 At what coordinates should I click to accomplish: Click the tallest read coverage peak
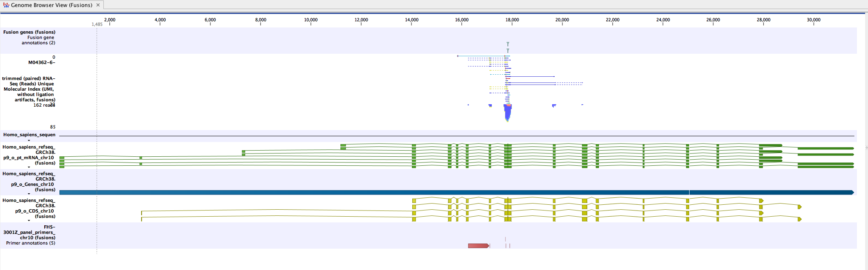click(508, 113)
